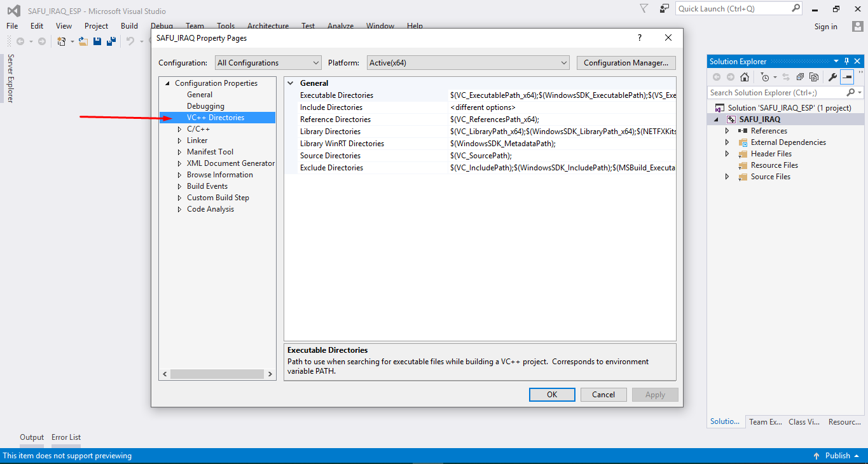This screenshot has width=868, height=464.
Task: Click the Navigate Forward toolbar arrow
Action: pyautogui.click(x=42, y=41)
